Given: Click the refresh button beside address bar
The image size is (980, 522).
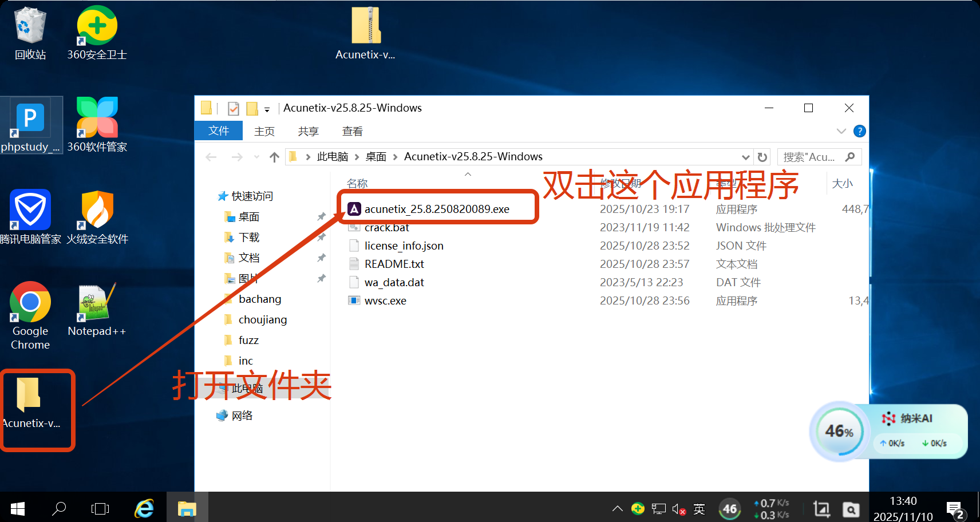Looking at the screenshot, I should tap(762, 157).
